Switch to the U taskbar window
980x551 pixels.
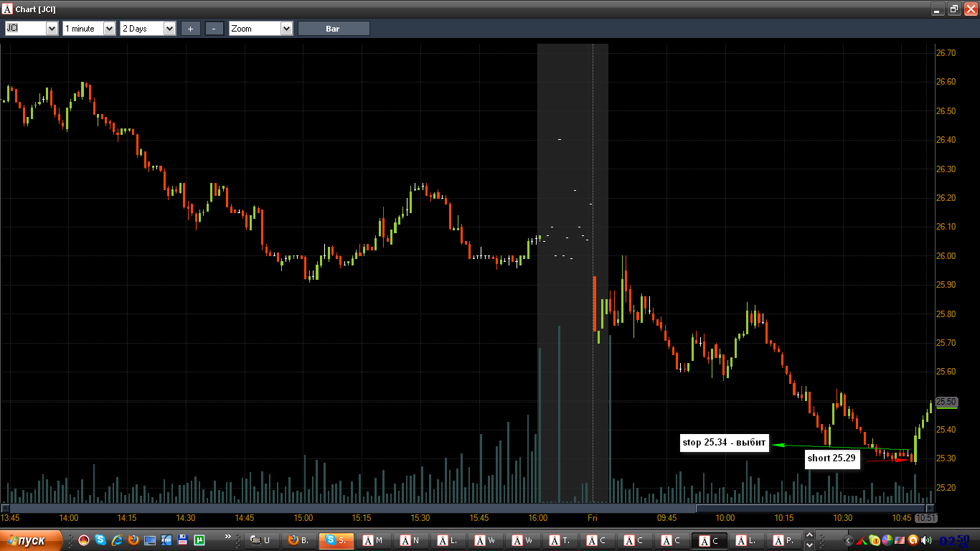[x=262, y=540]
